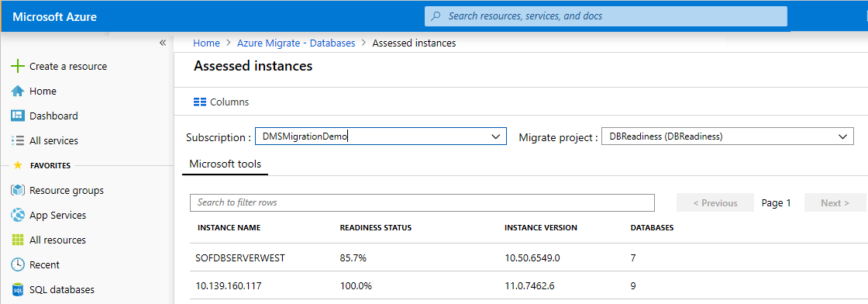Focus the Search to filter rows field

pyautogui.click(x=422, y=202)
